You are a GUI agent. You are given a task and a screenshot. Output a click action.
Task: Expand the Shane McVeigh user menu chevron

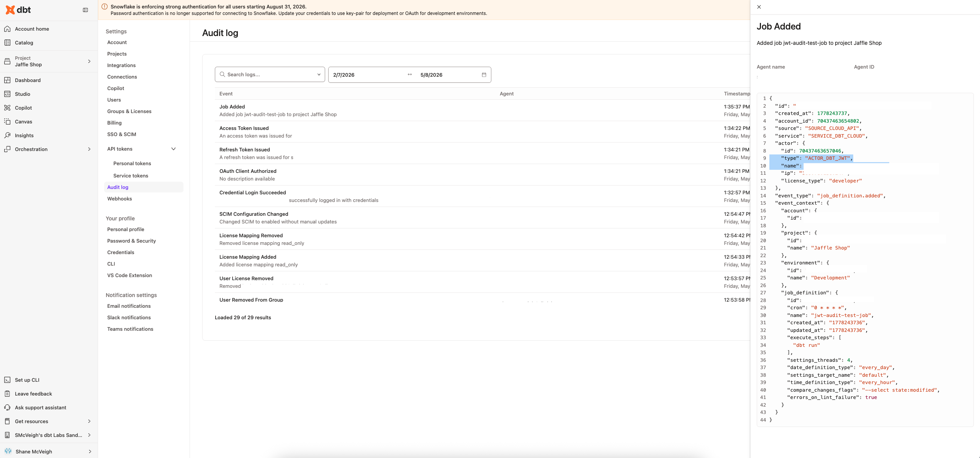pos(90,451)
